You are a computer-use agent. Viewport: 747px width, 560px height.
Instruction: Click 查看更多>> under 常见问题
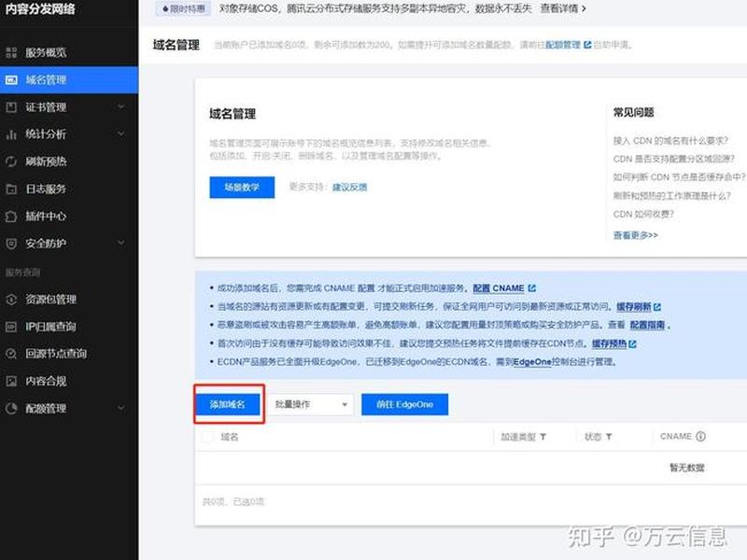[636, 235]
